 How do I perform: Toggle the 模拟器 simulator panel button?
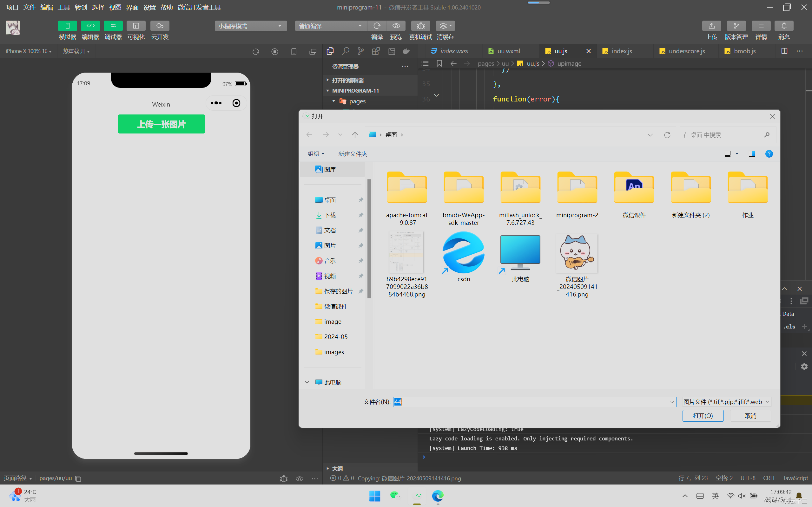(68, 26)
